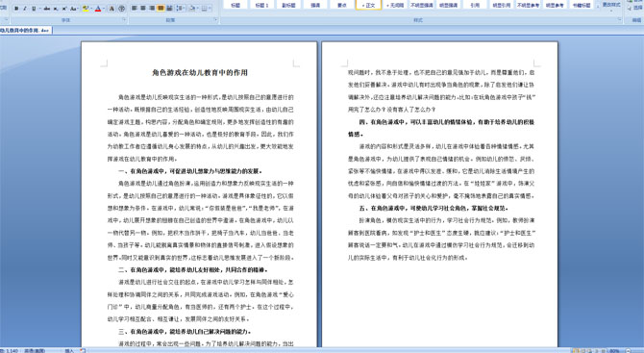
Task: Open Paragraph dialog launcher
Action: (216, 19)
